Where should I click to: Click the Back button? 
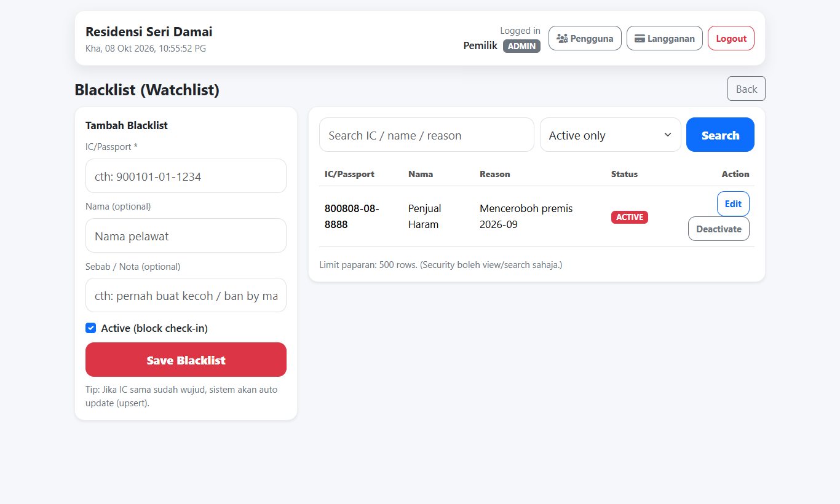pyautogui.click(x=747, y=89)
